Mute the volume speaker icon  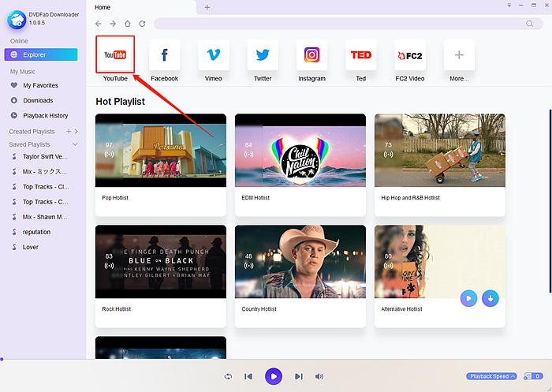click(x=319, y=376)
